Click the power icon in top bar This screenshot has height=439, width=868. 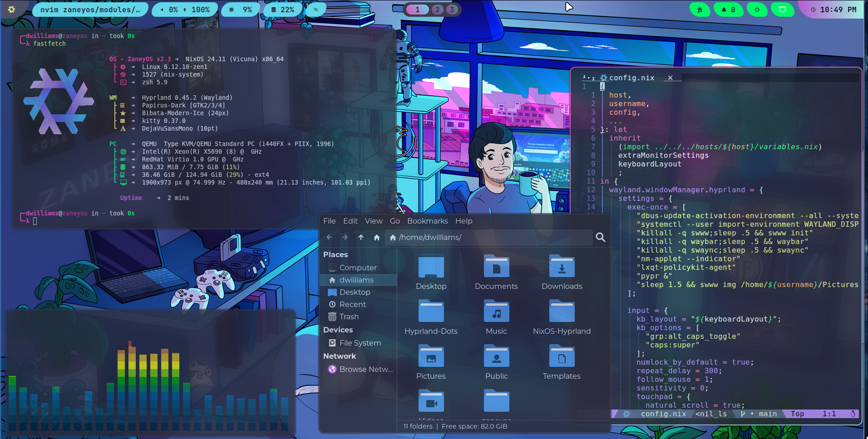tap(757, 10)
